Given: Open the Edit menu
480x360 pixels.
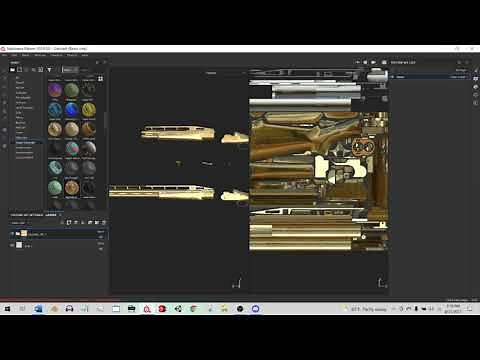Looking at the screenshot, I should tap(14, 55).
